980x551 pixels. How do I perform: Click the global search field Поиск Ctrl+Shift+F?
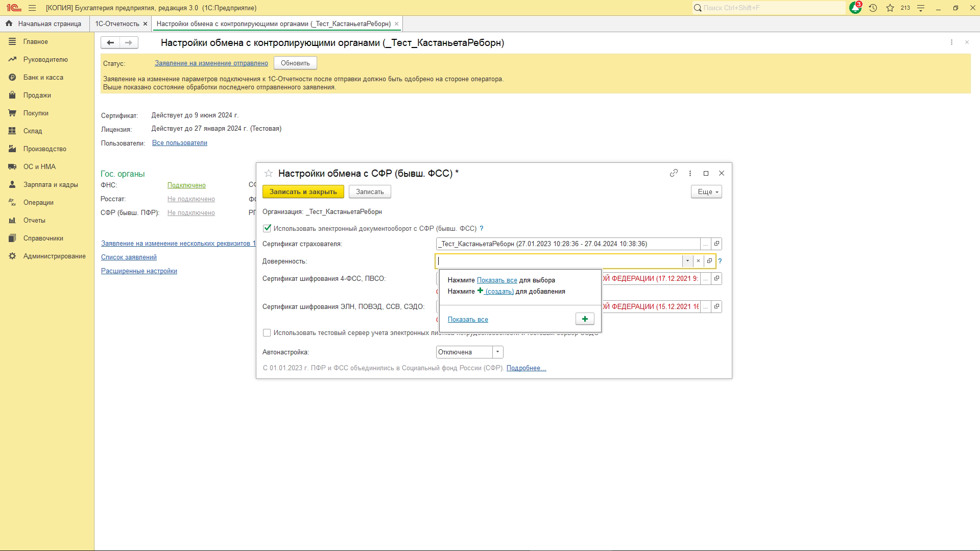769,8
